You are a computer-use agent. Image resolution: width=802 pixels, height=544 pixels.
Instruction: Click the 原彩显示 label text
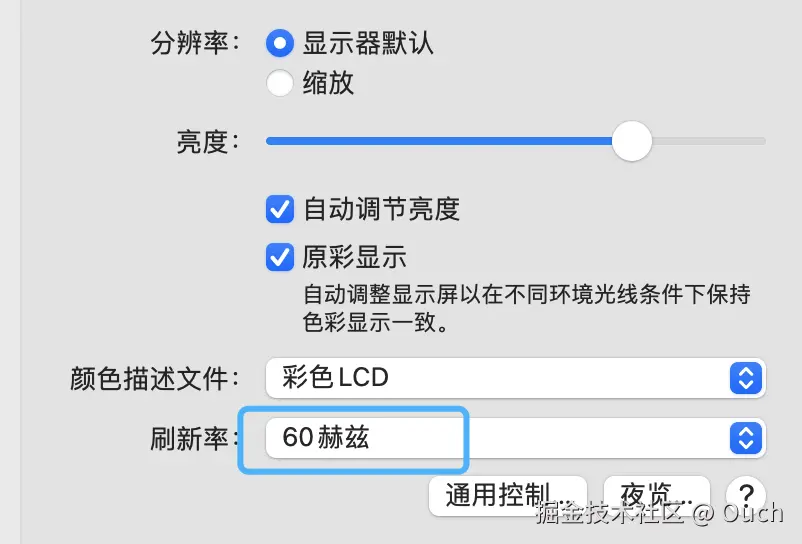coord(354,257)
